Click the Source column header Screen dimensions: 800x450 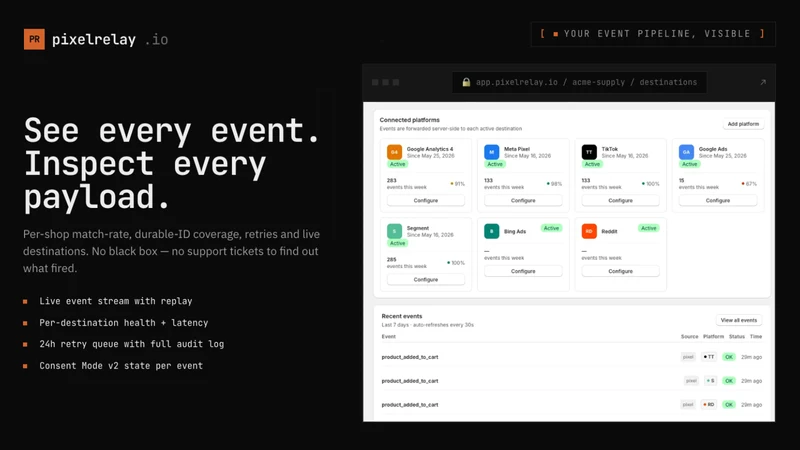[689, 337]
